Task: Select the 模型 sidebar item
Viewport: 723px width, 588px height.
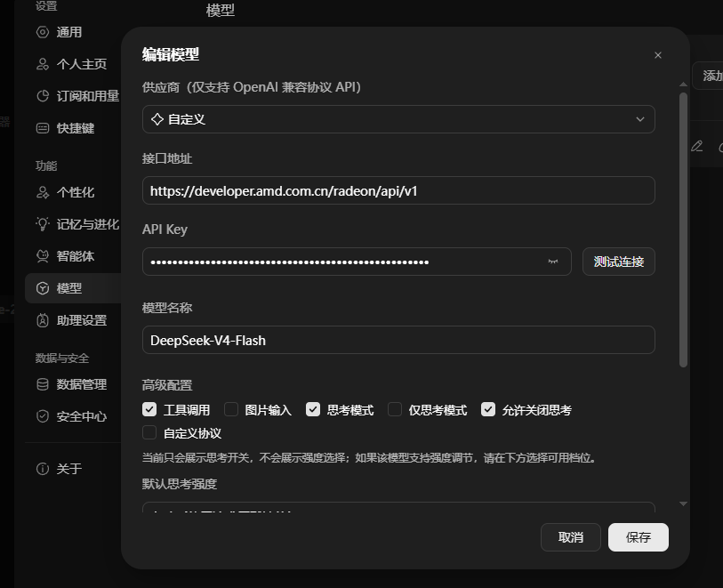Action: click(74, 288)
